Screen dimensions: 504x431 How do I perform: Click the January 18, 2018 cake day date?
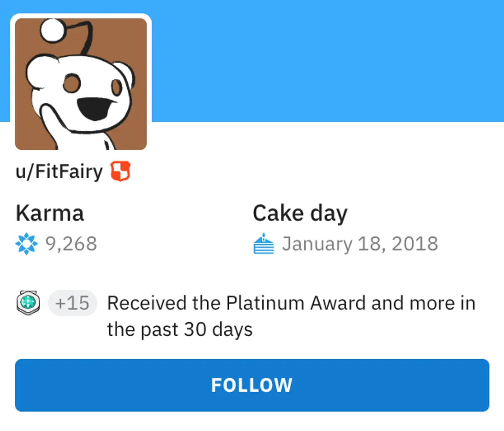(360, 243)
